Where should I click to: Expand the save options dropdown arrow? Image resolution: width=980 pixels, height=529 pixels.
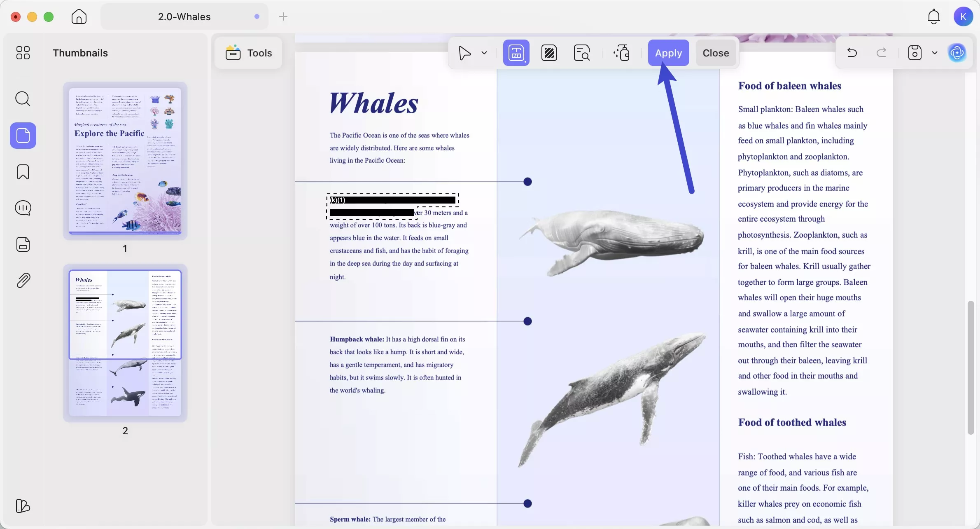click(935, 53)
